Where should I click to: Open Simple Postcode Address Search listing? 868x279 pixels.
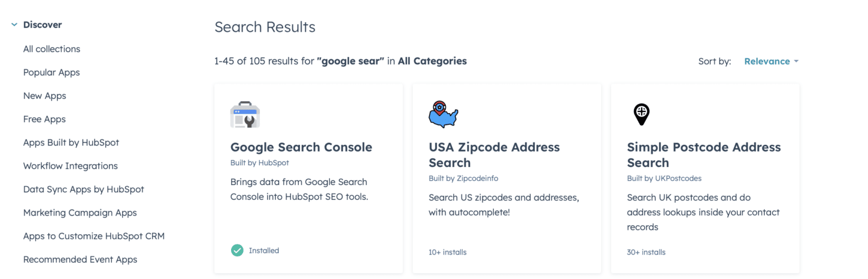pyautogui.click(x=704, y=155)
